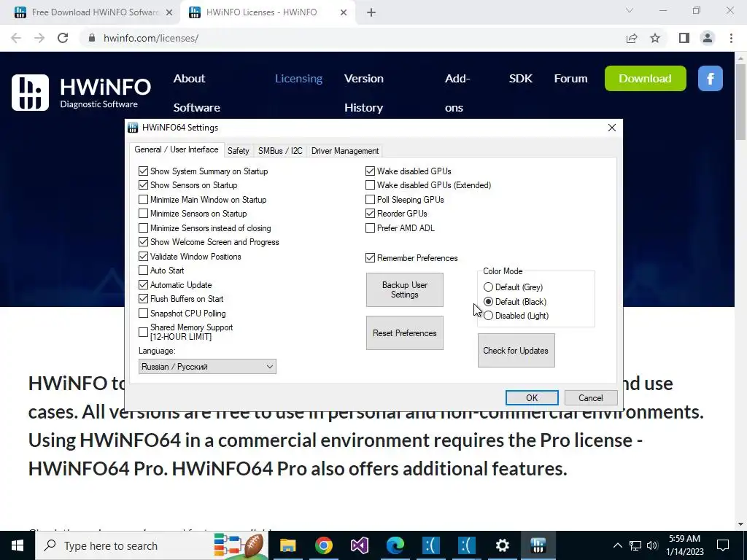
Task: Click the Share this page icon
Action: click(x=632, y=38)
